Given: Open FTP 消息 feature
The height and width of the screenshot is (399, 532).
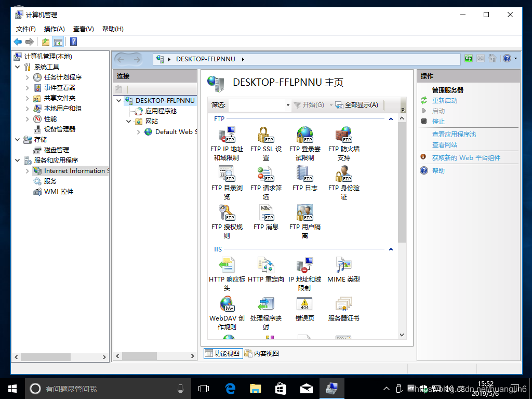Looking at the screenshot, I should (x=266, y=218).
